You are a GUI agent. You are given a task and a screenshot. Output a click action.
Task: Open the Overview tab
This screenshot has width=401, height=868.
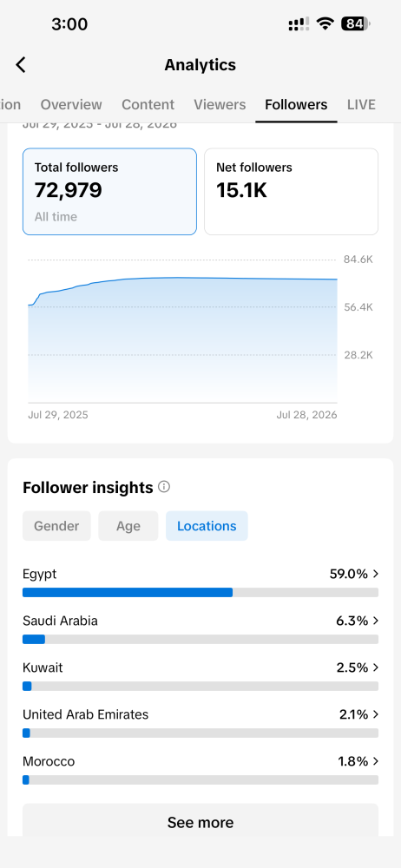point(71,105)
